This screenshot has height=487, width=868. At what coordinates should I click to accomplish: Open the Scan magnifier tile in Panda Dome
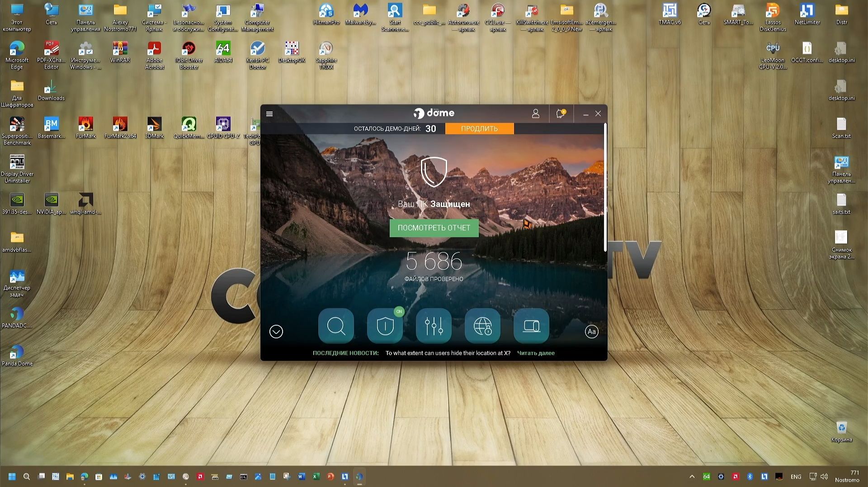[x=336, y=326]
